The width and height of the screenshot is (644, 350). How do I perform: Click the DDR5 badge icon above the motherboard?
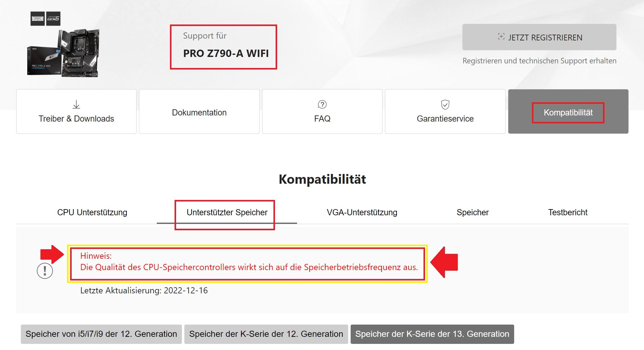[38, 19]
